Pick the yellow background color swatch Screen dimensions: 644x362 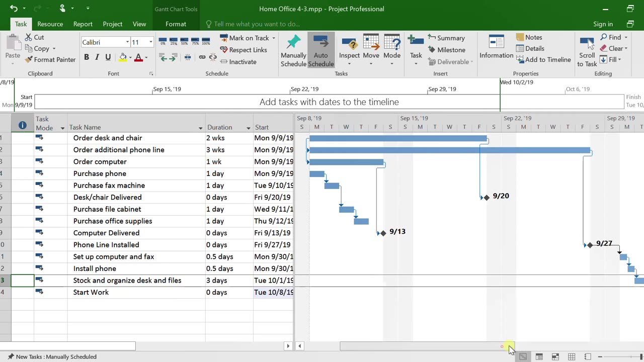coord(123,57)
